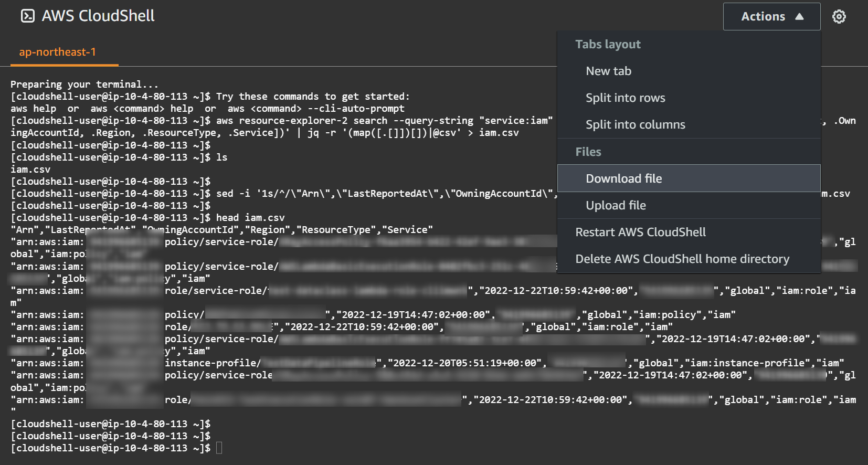Place cursor in the terminal input prompt

coord(219,448)
